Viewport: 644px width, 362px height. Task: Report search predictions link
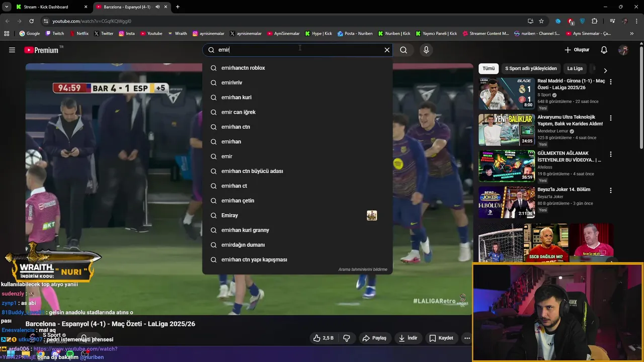[x=363, y=269]
